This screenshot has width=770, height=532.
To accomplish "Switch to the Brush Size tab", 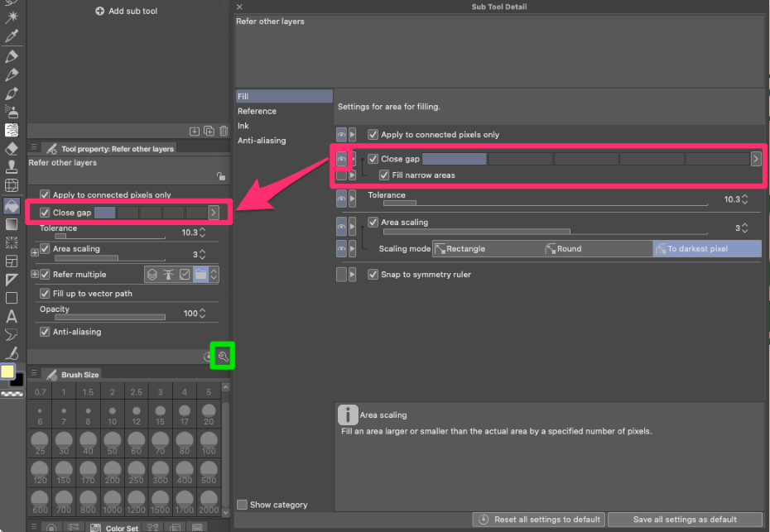I will [72, 375].
